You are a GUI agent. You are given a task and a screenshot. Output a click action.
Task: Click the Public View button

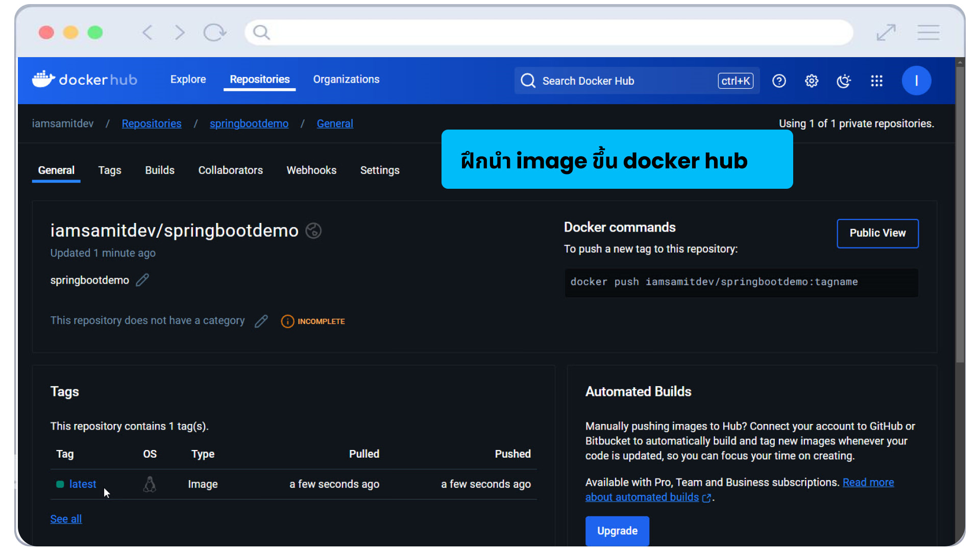[878, 233]
